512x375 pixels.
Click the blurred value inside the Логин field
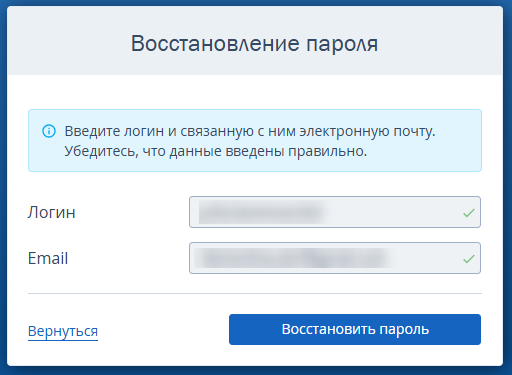pos(261,212)
